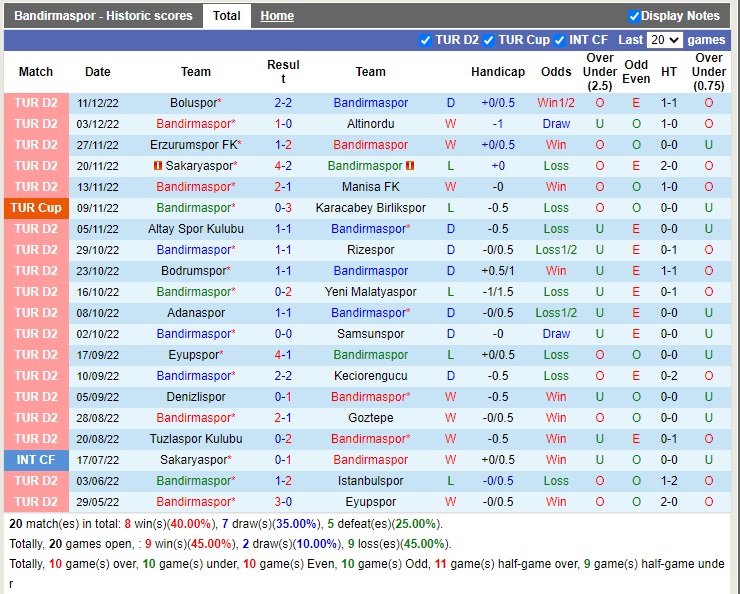Image resolution: width=740 pixels, height=594 pixels.
Task: Click the INT CF league badge
Action: pyautogui.click(x=36, y=460)
